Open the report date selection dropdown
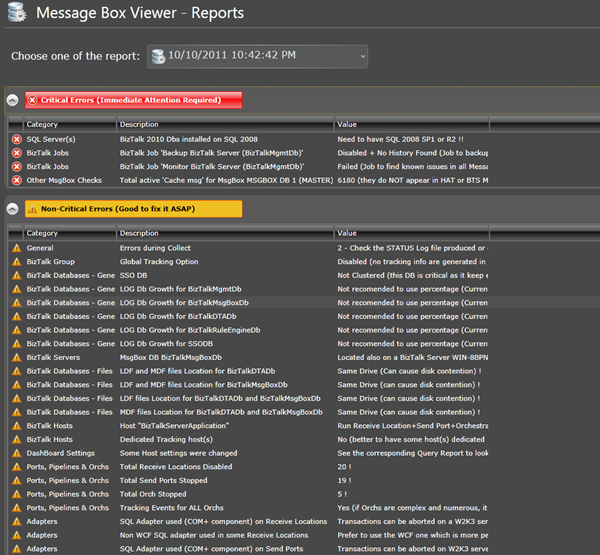Image resolution: width=600 pixels, height=555 pixels. (x=258, y=57)
